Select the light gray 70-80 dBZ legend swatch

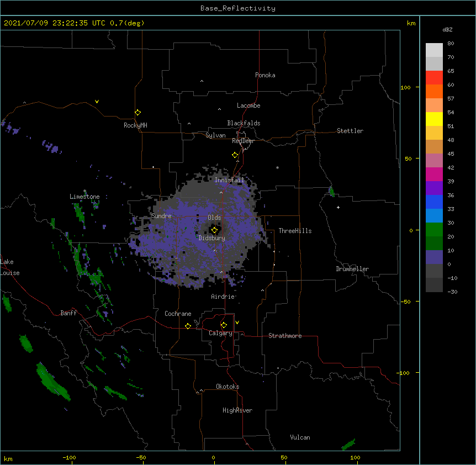[434, 50]
